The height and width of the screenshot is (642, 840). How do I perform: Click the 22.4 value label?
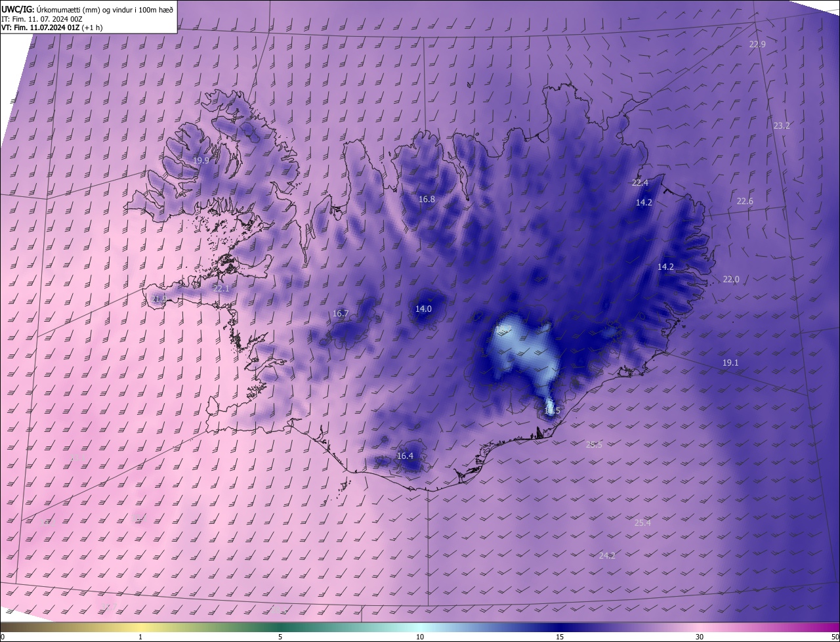click(640, 182)
